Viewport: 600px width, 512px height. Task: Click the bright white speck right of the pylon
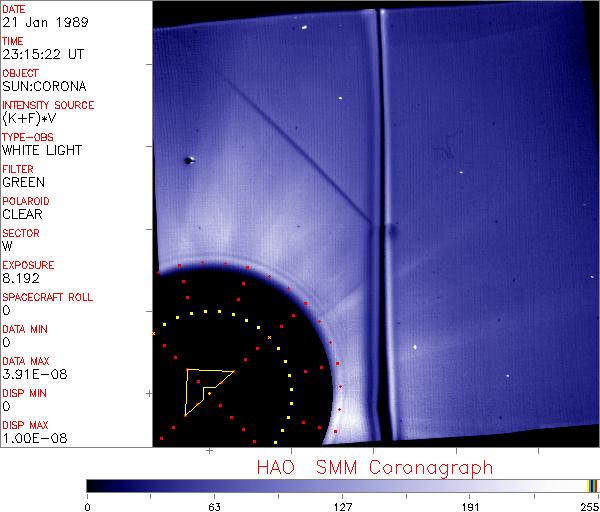(x=415, y=347)
